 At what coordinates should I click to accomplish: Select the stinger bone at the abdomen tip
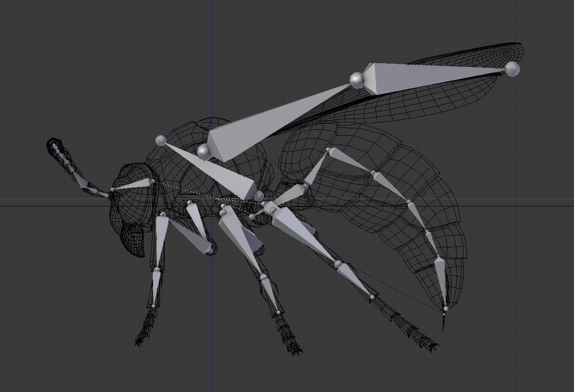point(441,283)
